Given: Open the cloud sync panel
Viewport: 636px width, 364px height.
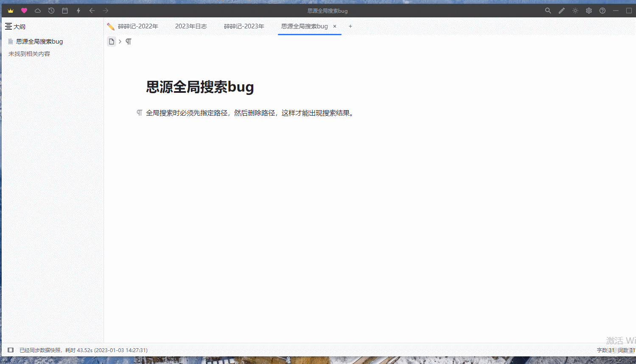Looking at the screenshot, I should (x=37, y=11).
